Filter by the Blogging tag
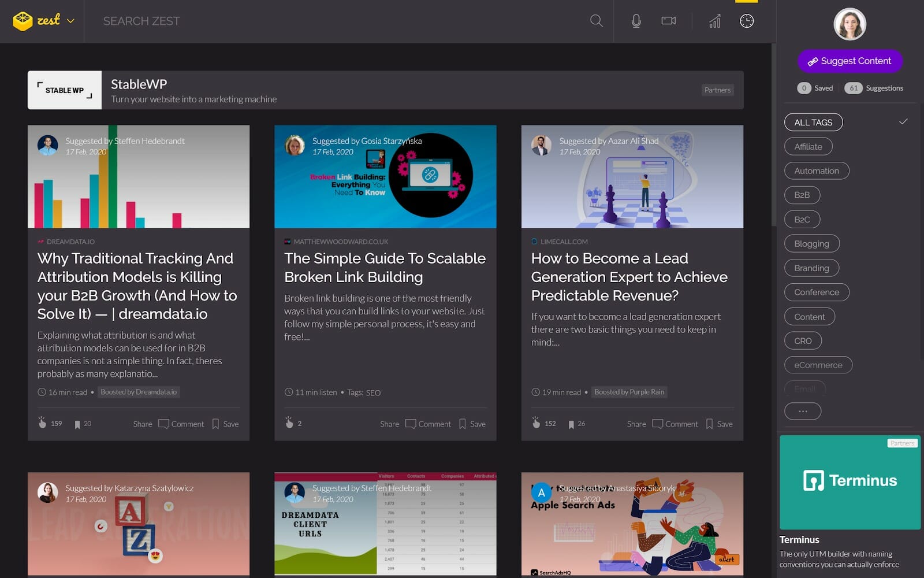Image resolution: width=924 pixels, height=578 pixels. click(811, 244)
